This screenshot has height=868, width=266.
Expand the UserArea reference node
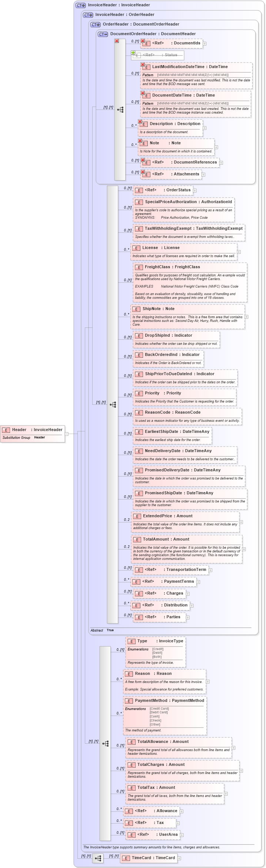pos(182,835)
